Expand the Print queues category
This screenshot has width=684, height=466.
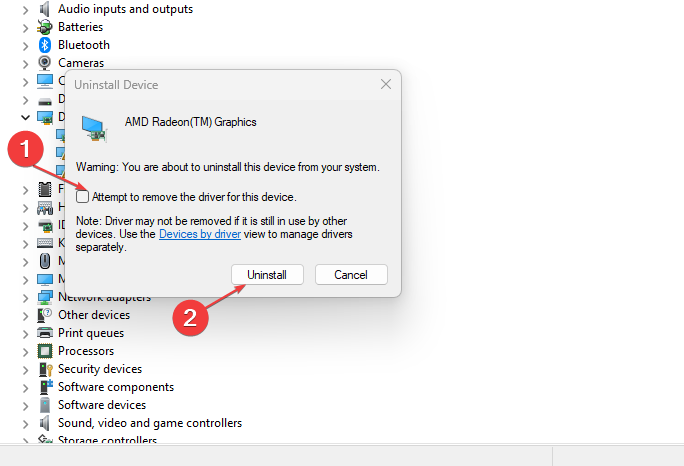26,334
